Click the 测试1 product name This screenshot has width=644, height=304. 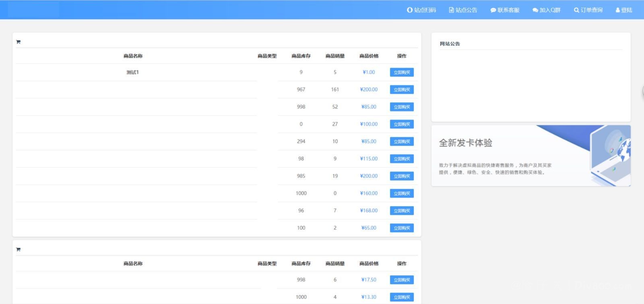[x=132, y=72]
